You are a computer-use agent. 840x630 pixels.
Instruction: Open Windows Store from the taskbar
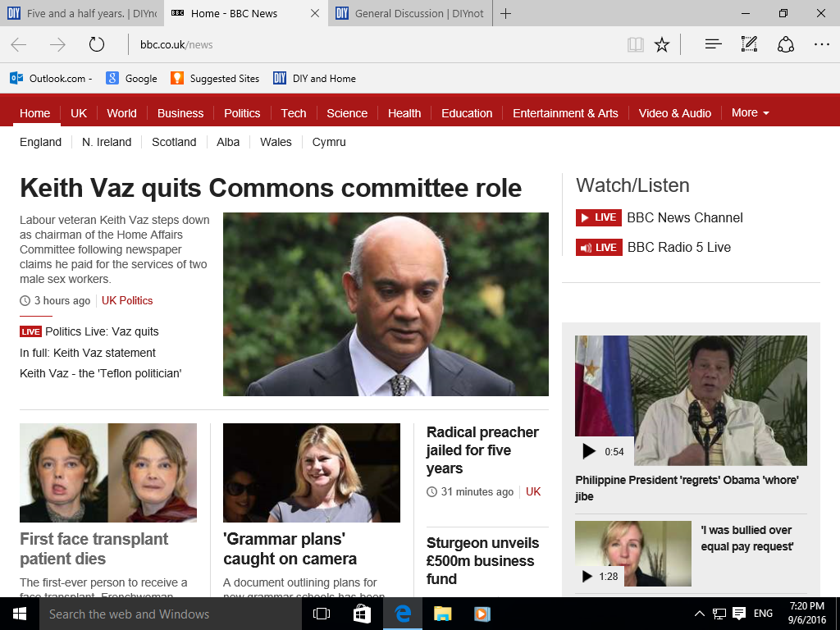[x=362, y=614]
